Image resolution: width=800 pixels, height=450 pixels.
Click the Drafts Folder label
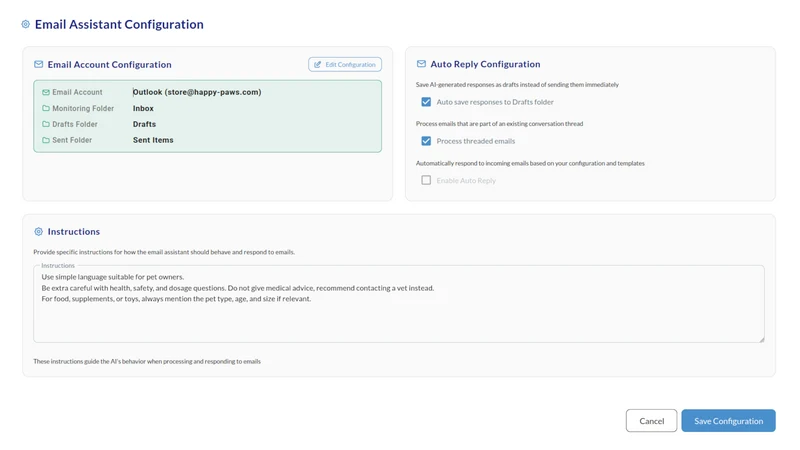(74, 124)
